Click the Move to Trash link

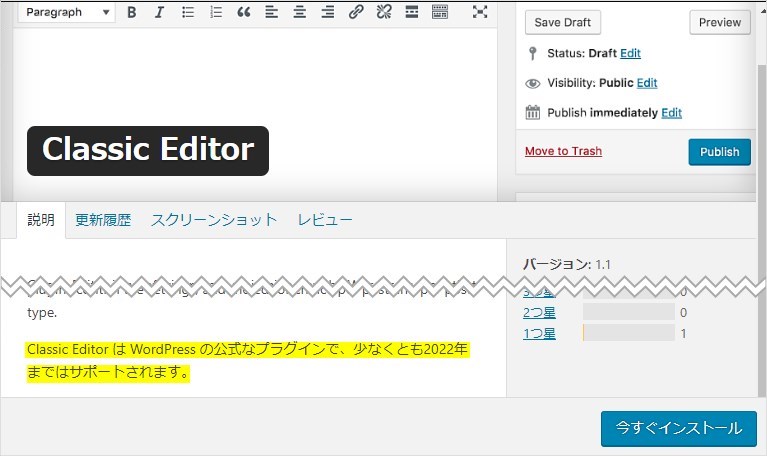click(x=563, y=151)
